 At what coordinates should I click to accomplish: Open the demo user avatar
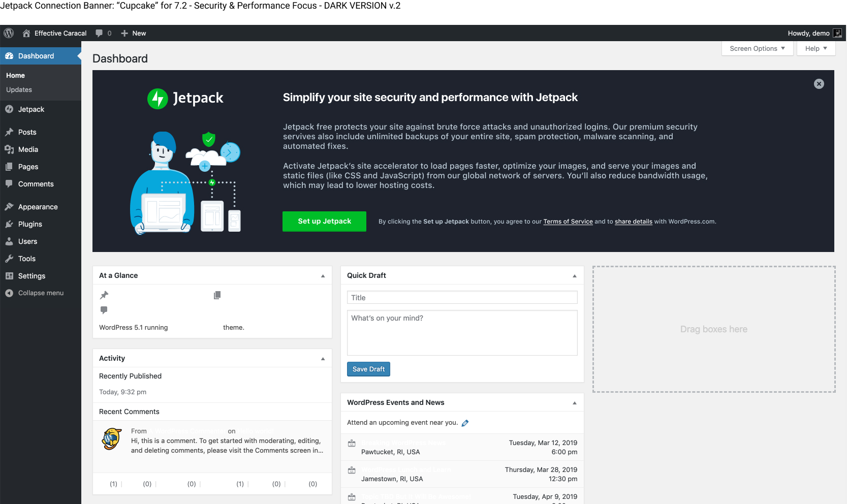(837, 33)
